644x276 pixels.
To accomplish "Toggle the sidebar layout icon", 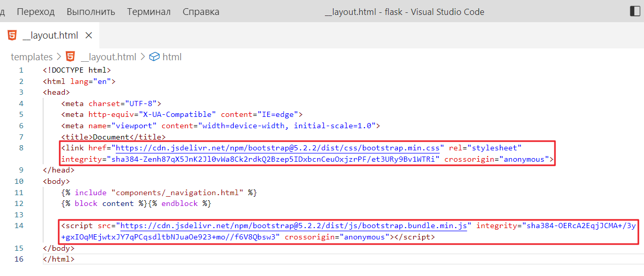I will (x=634, y=11).
